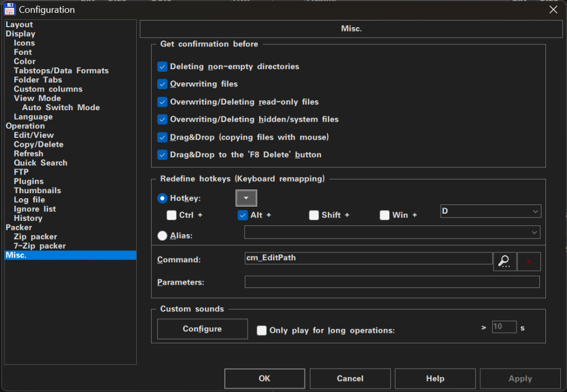This screenshot has height=392, width=567.
Task: Open the hotkey list dropdown arrow button
Action: 246,198
